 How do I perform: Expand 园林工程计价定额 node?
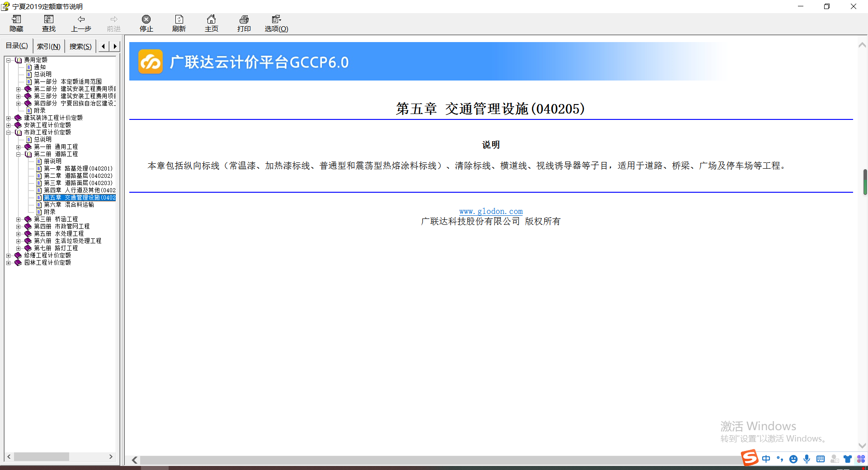(x=8, y=263)
